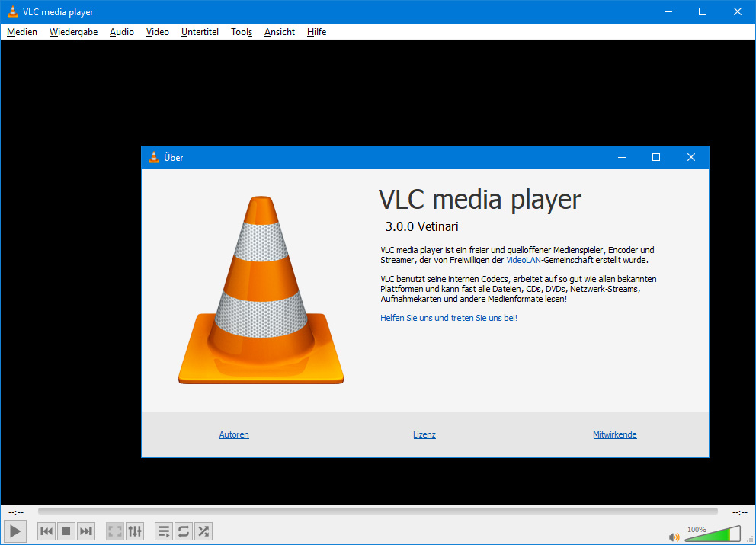Follow the VideoLAN hyperlink

pyautogui.click(x=523, y=260)
